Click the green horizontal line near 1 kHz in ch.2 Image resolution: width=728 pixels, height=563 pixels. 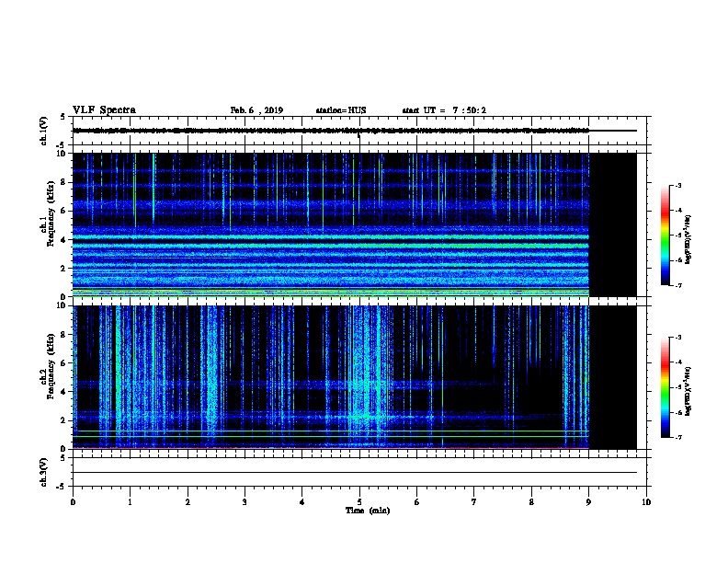[x=331, y=437]
